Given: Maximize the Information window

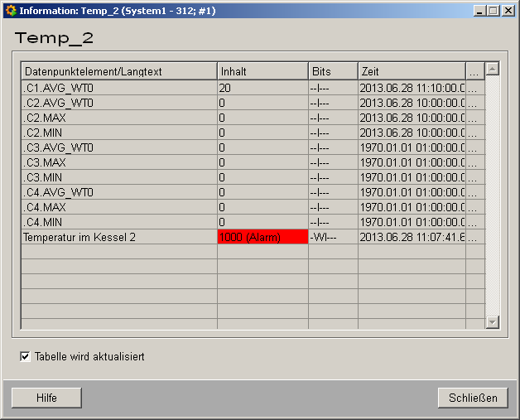Looking at the screenshot, I should pyautogui.click(x=494, y=11).
